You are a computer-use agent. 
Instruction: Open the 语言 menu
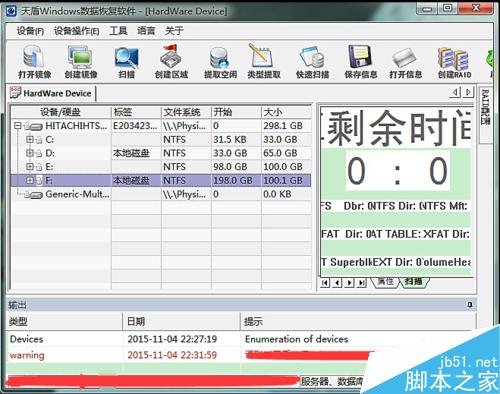pos(146,31)
